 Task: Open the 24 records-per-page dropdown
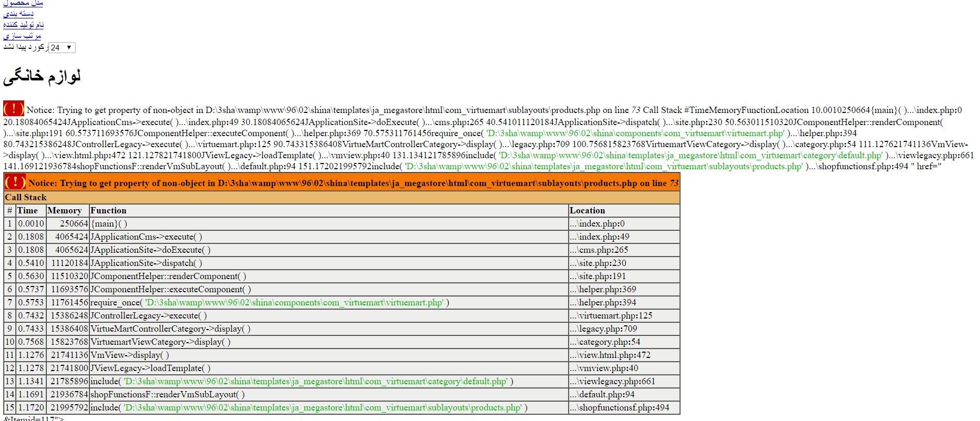[62, 48]
